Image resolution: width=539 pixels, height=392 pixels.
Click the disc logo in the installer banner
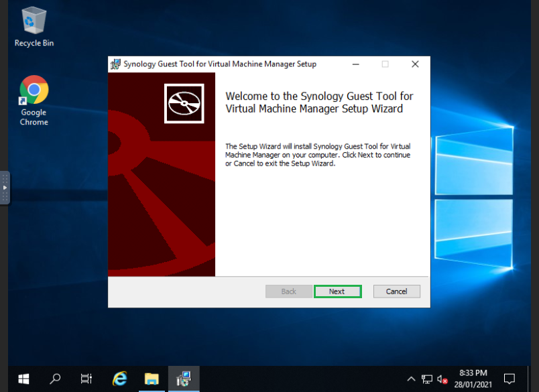click(184, 103)
